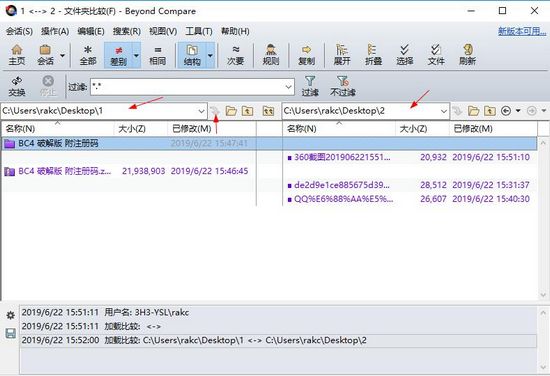Open the 结构 dropdown arrow
This screenshot has width=550, height=376.
[x=210, y=55]
